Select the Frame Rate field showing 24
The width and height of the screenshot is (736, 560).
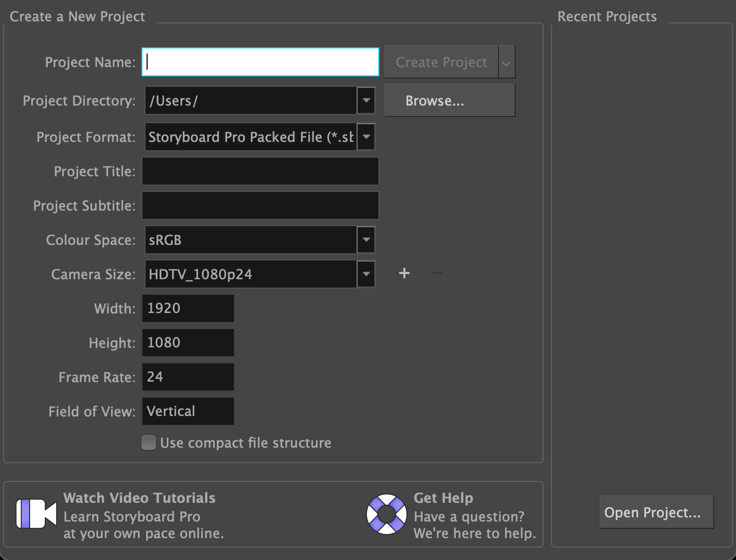pos(188,377)
